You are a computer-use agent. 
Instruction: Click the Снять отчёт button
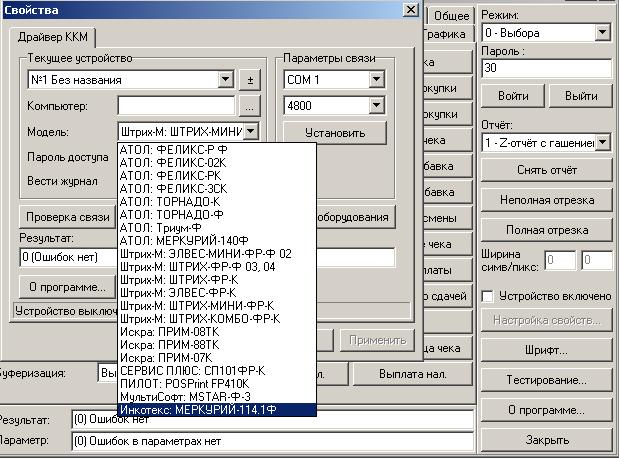coord(547,170)
